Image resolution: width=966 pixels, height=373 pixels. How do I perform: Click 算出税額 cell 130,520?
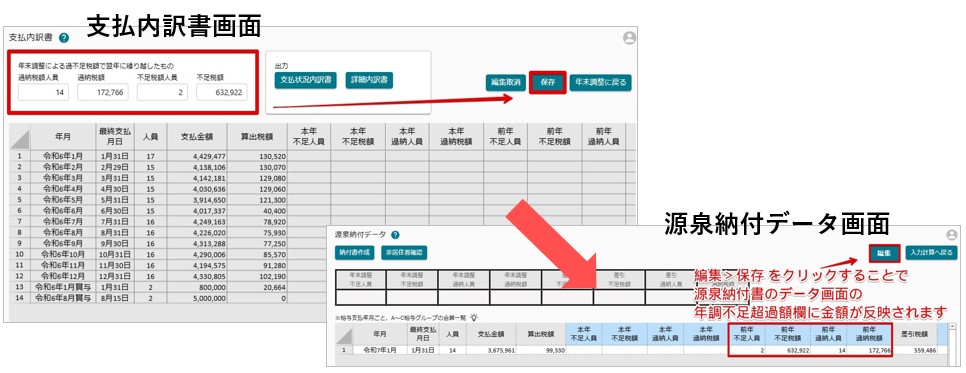click(x=258, y=157)
